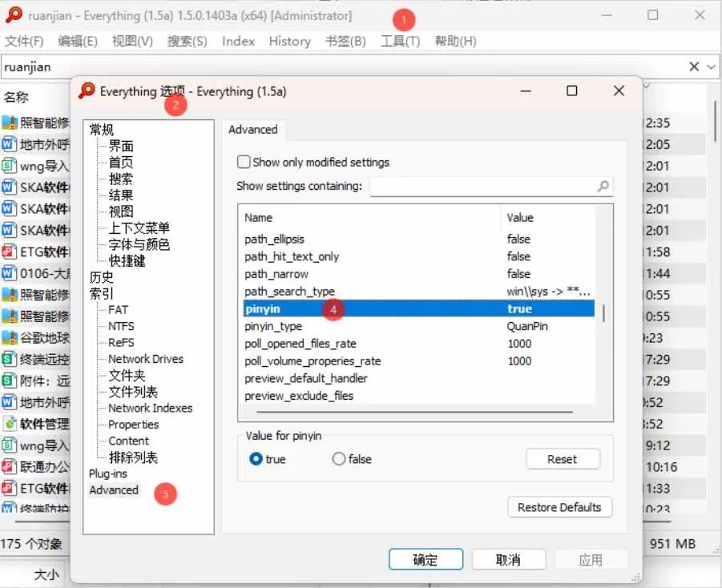
Task: Select the true radio button for pinyin
Action: pyautogui.click(x=256, y=459)
